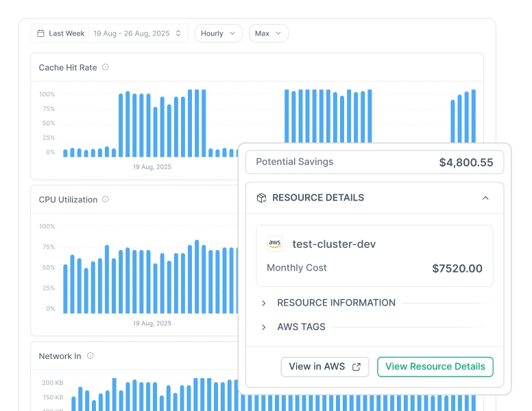Click the View in AWS button
This screenshot has height=411, width=532.
(325, 366)
